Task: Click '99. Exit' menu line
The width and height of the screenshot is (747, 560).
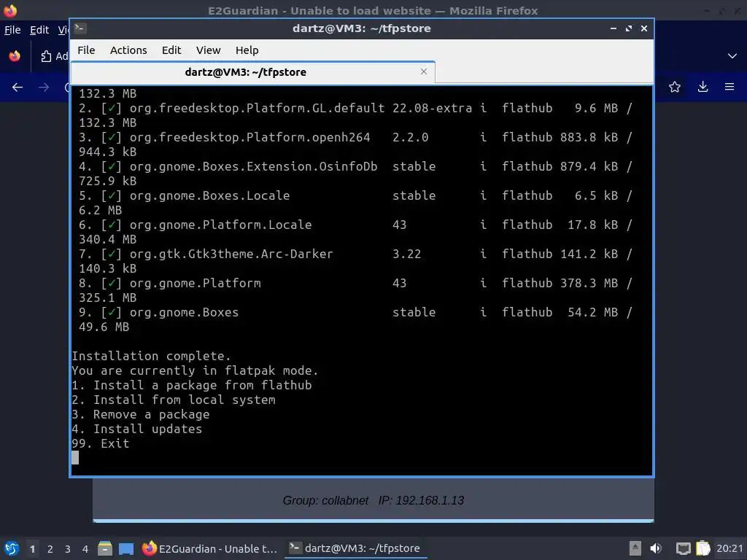Action: click(101, 443)
